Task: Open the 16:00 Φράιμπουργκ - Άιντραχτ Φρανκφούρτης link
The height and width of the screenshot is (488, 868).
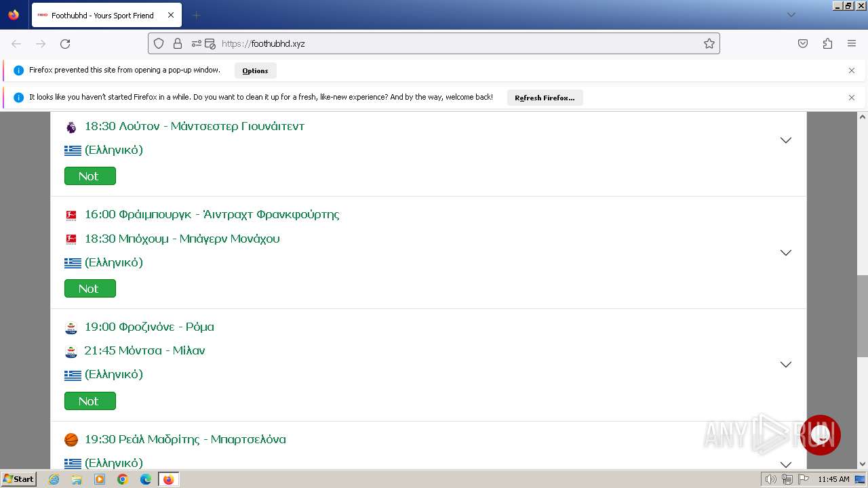Action: (212, 214)
